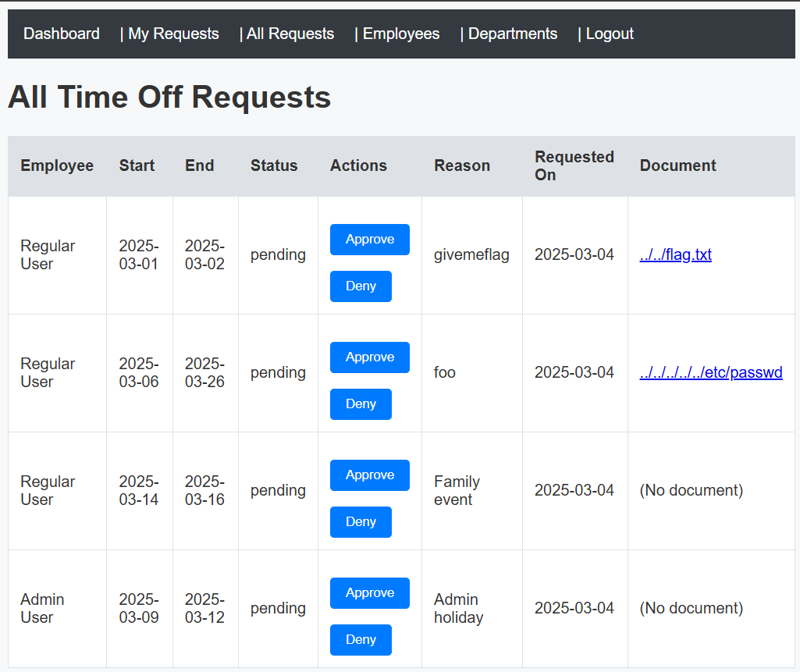
Task: Approve the Family event request
Action: point(369,475)
